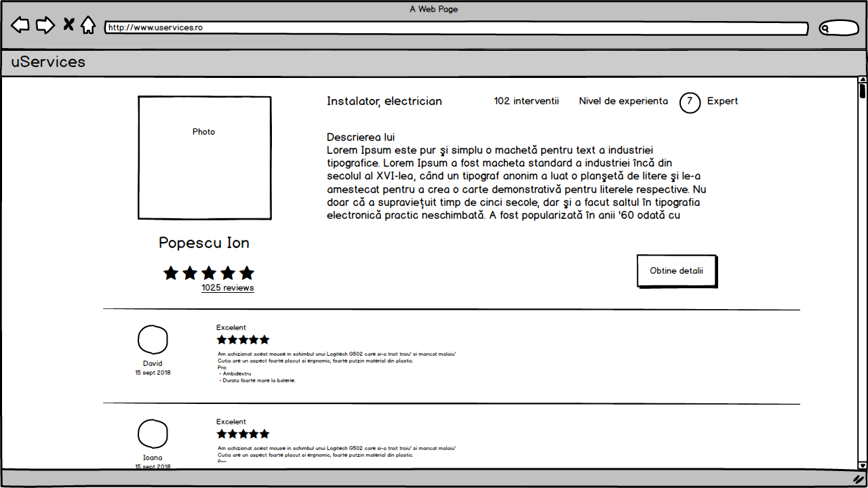
Task: Click the star rating in David's review
Action: pos(243,340)
